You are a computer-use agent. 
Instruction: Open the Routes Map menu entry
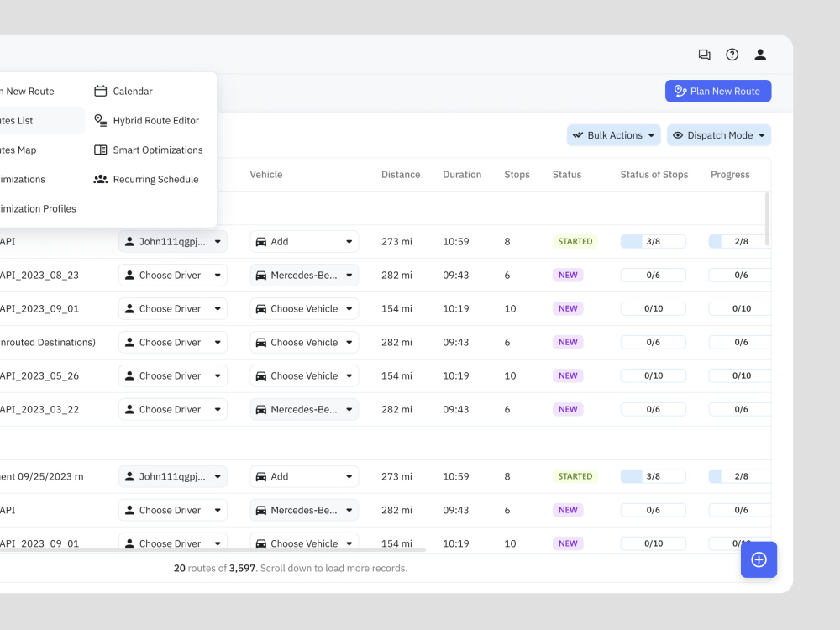18,150
